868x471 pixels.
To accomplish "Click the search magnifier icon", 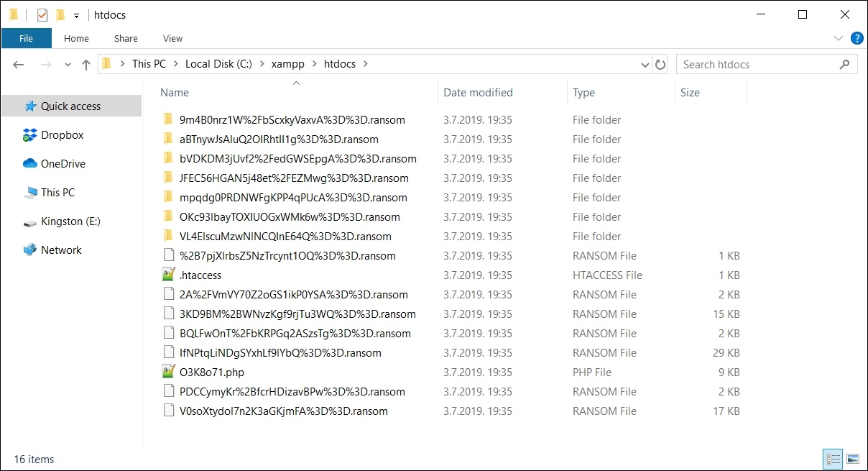I will [x=844, y=64].
